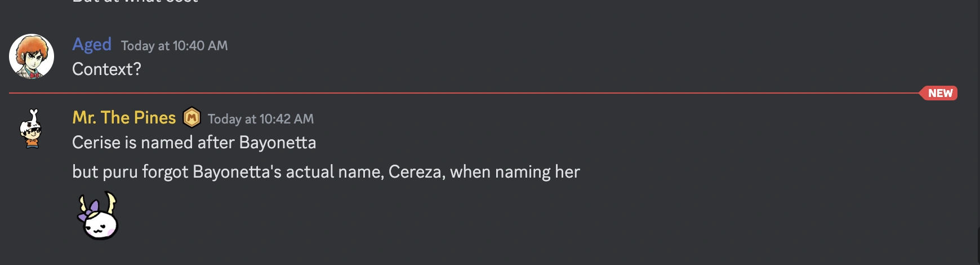Click the bunny emoji with purple bow
This screenshot has height=265, width=980.
pos(99,217)
